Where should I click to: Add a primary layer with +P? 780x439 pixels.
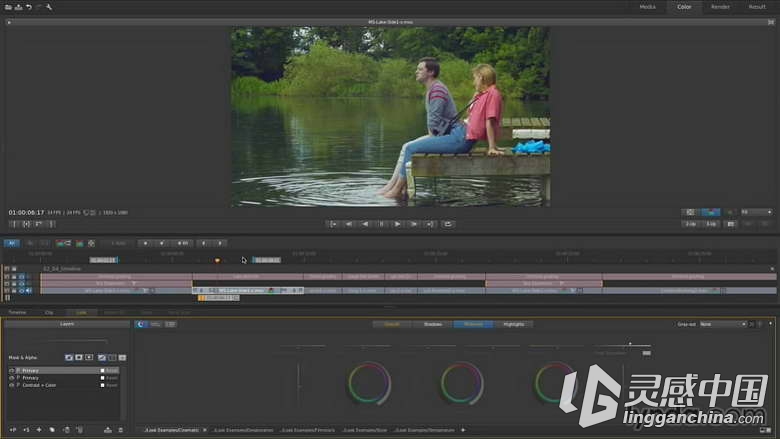[x=13, y=430]
